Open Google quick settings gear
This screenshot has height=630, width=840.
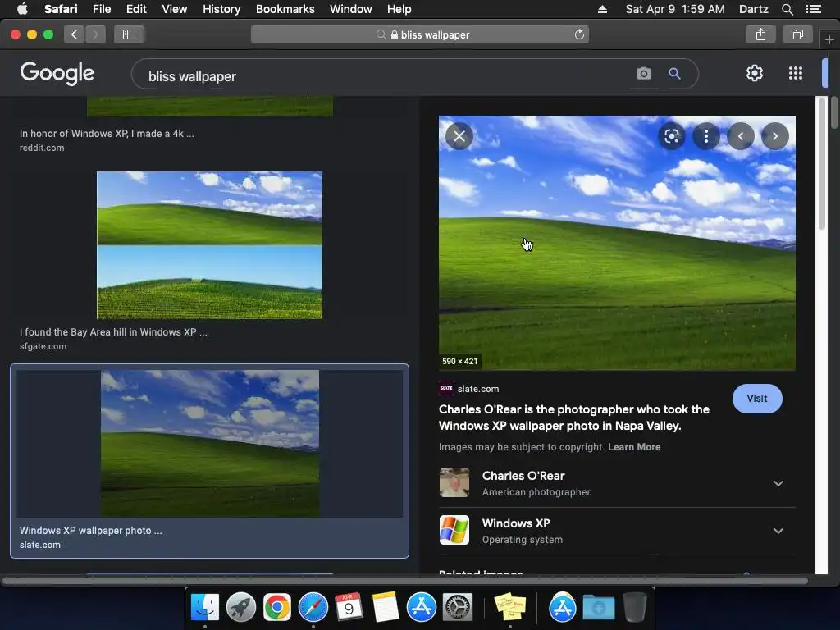click(x=755, y=73)
